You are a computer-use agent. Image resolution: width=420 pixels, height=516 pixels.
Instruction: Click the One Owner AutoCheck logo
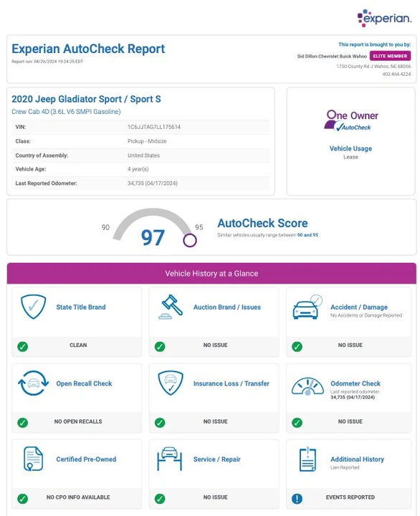(x=351, y=121)
